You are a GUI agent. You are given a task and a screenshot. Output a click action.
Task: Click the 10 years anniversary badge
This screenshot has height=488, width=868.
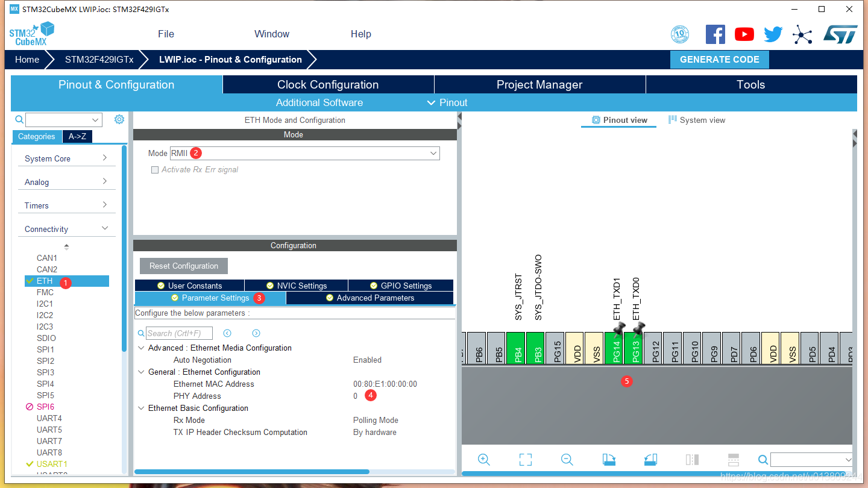(x=680, y=34)
